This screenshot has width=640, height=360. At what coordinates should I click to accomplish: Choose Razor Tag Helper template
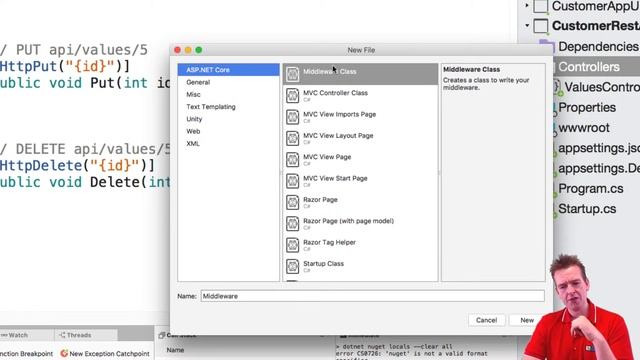pos(329,242)
